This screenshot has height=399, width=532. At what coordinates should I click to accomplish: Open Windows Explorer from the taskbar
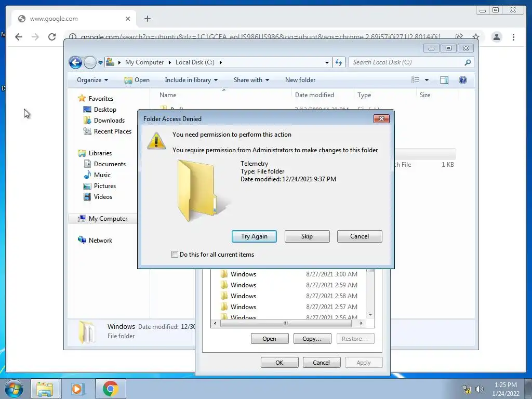[x=45, y=389]
